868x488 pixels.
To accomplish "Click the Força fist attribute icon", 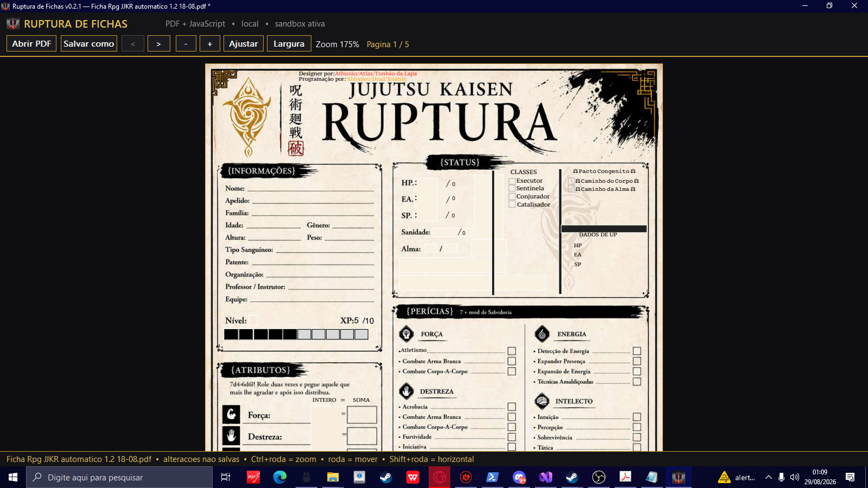I will click(231, 414).
